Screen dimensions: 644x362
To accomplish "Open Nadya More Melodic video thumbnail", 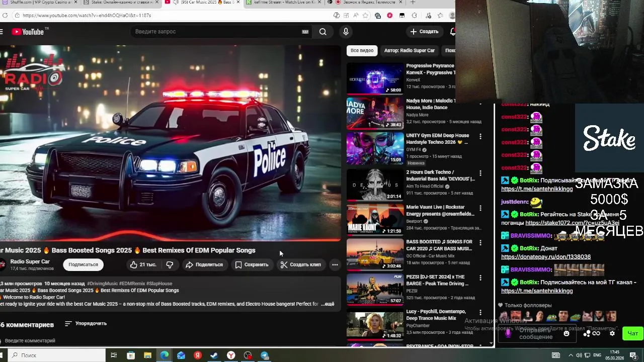I will pos(375,113).
